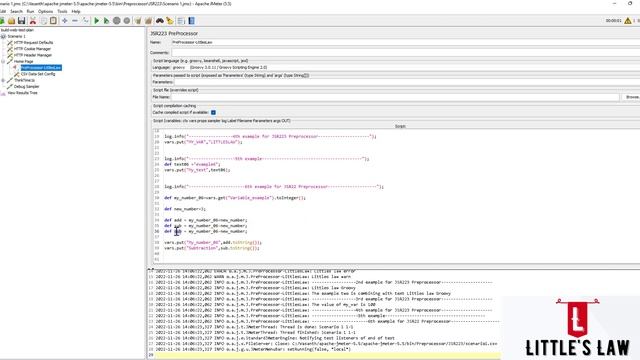Select CSV Data Set Config tree item
Viewport: 640px width, 360px height.
pos(38,74)
